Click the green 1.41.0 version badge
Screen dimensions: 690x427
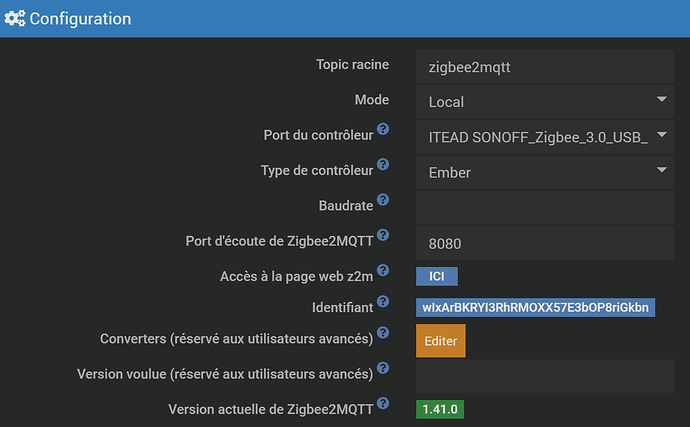coord(440,409)
